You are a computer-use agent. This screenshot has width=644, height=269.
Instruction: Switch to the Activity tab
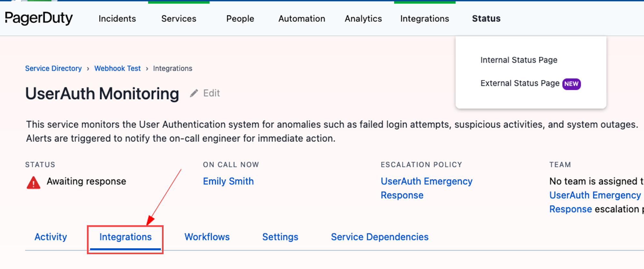pos(51,237)
